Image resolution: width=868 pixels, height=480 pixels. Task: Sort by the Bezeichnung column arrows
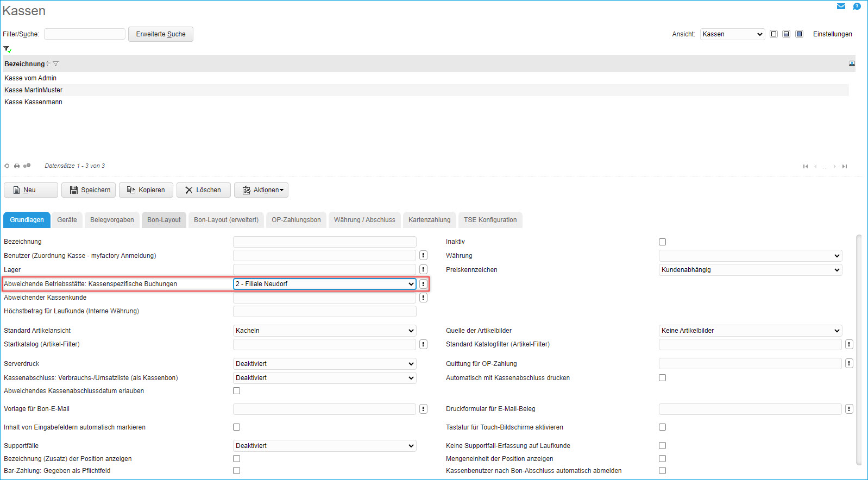click(x=48, y=64)
